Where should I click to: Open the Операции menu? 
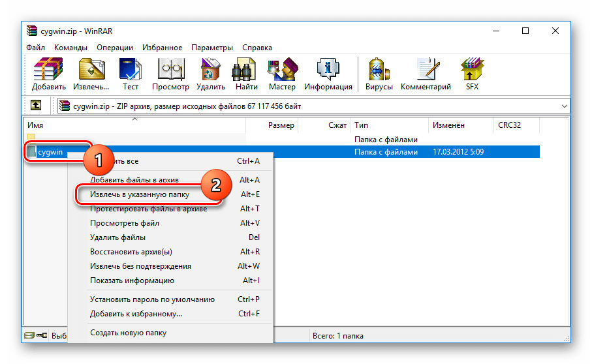tap(115, 48)
